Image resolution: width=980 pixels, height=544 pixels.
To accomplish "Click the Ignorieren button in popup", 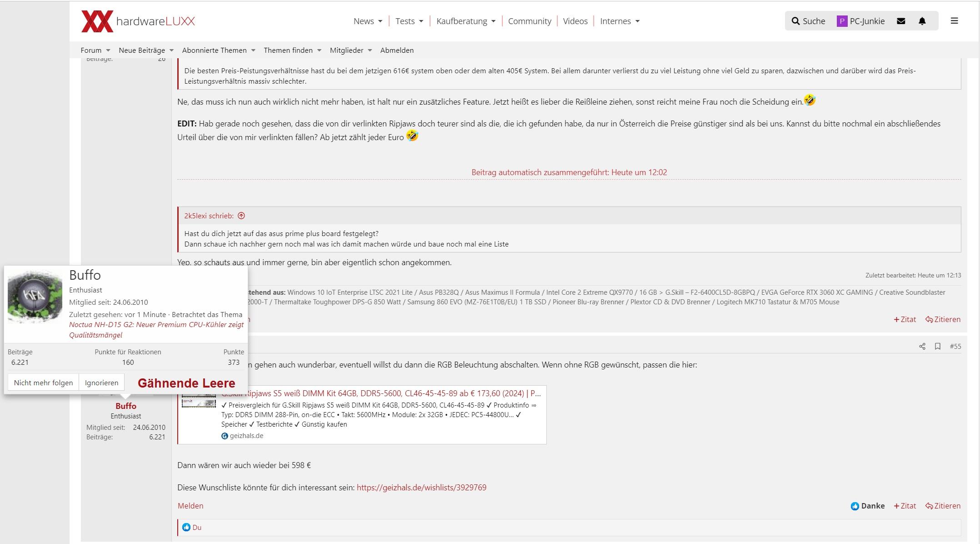I will (x=101, y=383).
